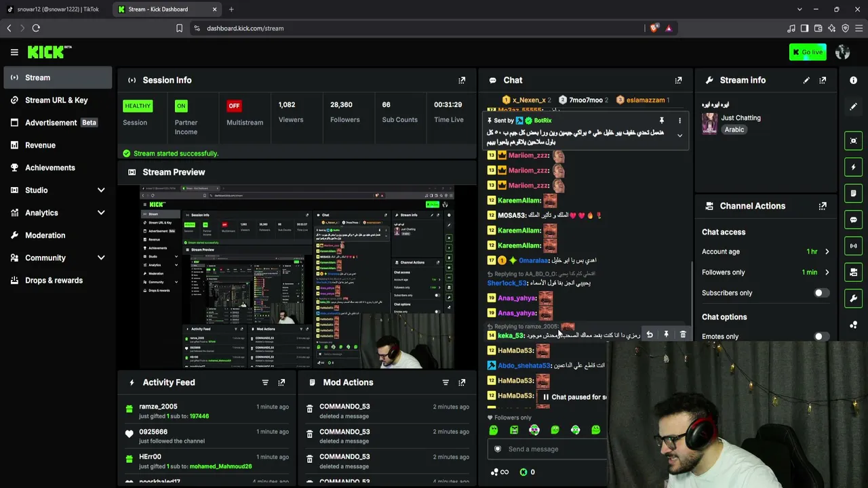Viewport: 868px width, 488px height.
Task: Pop out the Activity Feed panel
Action: click(x=281, y=382)
